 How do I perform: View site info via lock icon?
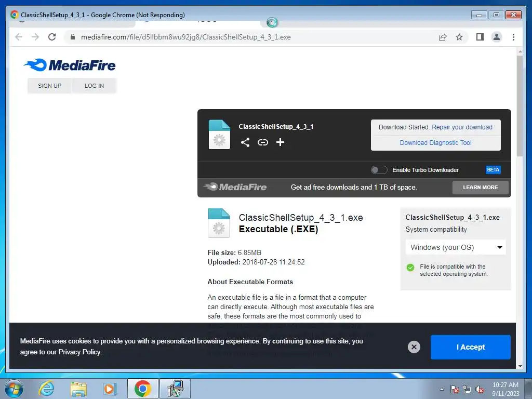72,37
